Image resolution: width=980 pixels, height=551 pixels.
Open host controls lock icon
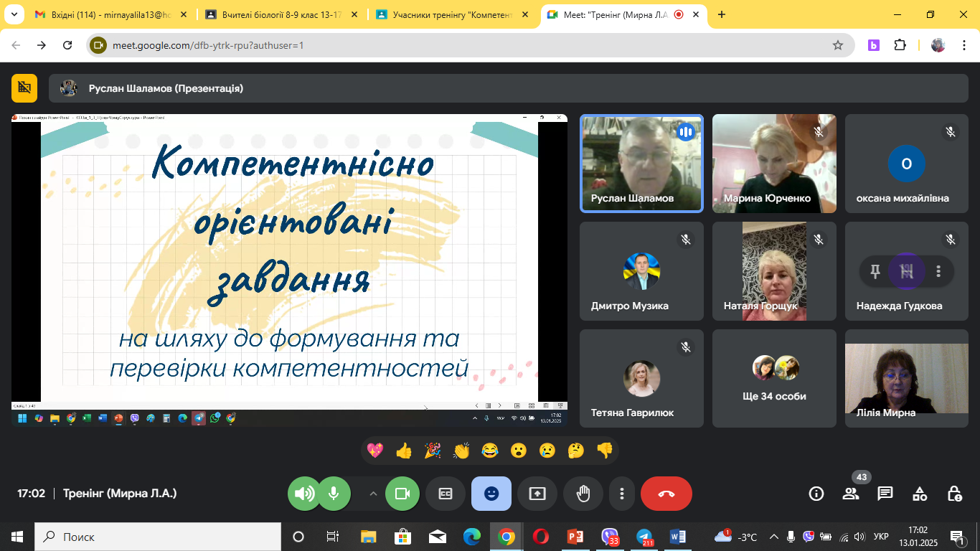click(954, 494)
